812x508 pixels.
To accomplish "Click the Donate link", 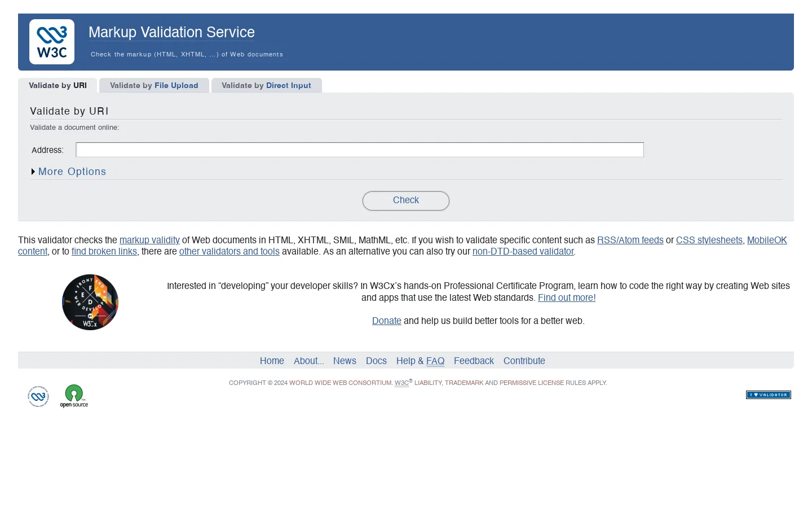I will pos(387,321).
